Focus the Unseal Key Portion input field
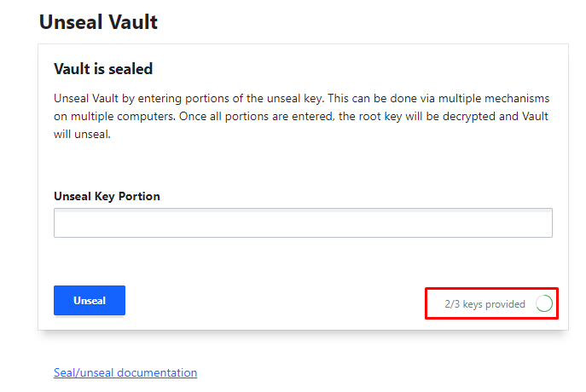This screenshot has height=392, width=586. (303, 223)
